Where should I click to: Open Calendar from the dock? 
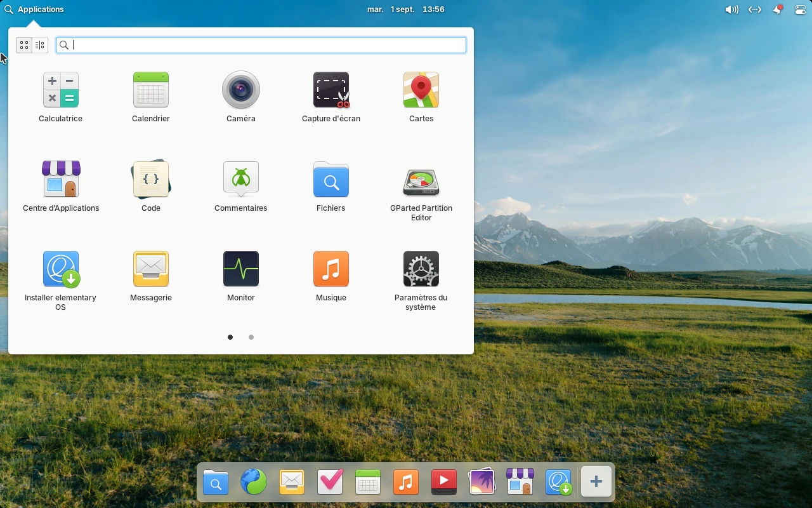coord(368,483)
